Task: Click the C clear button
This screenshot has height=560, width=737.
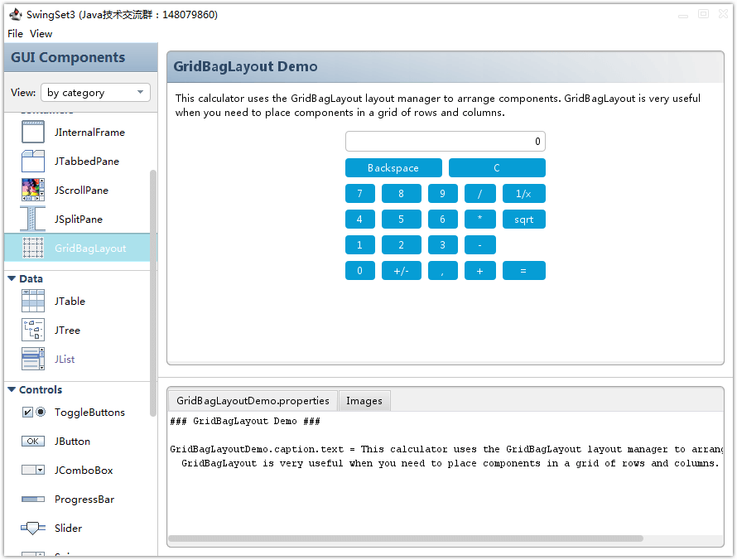Action: (497, 168)
